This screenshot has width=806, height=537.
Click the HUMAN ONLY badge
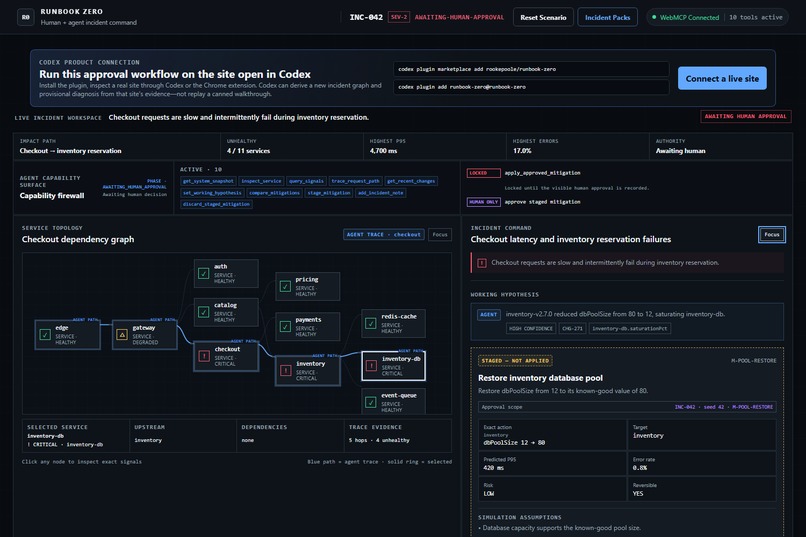[483, 202]
